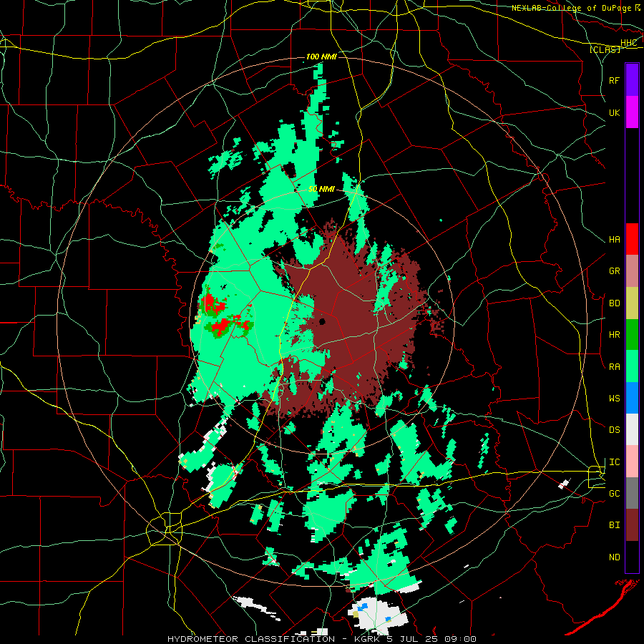Click the UK magenta legend swatch
Image resolution: width=644 pixels, height=644 pixels.
(632, 112)
